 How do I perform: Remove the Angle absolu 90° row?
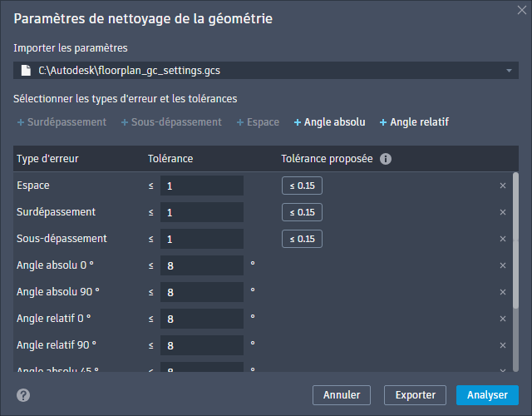pyautogui.click(x=502, y=292)
